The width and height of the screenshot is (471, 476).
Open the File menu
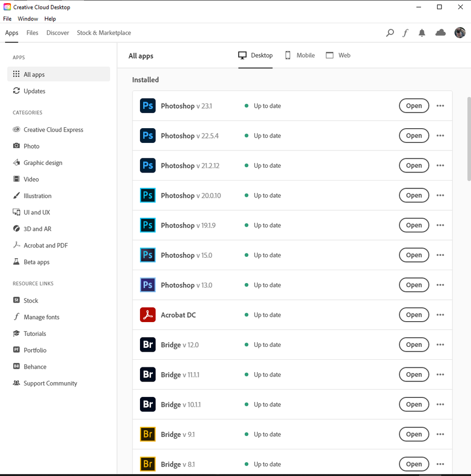click(7, 19)
